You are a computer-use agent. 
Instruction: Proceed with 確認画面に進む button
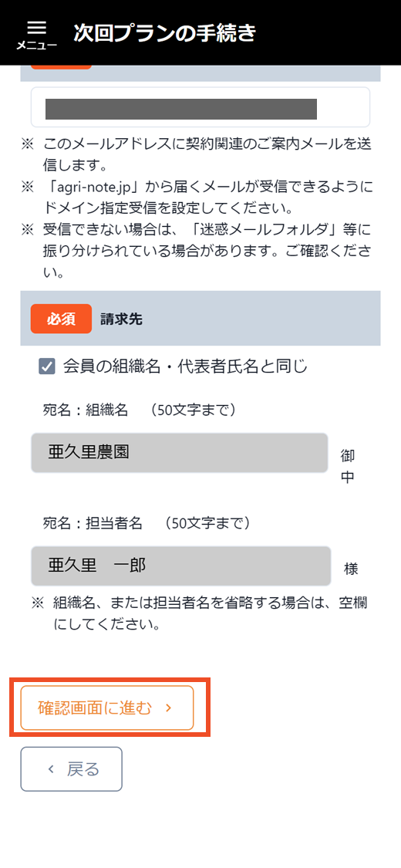tap(107, 708)
